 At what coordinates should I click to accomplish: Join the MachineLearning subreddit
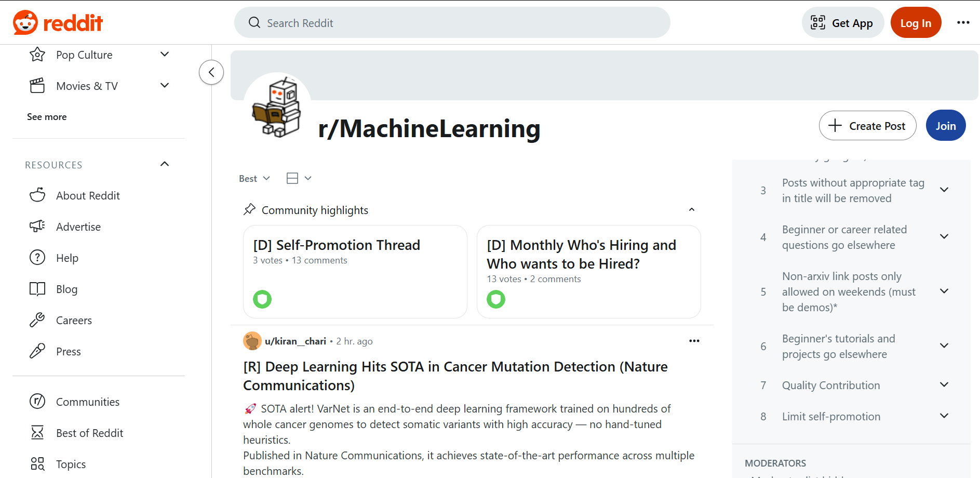[x=945, y=125]
